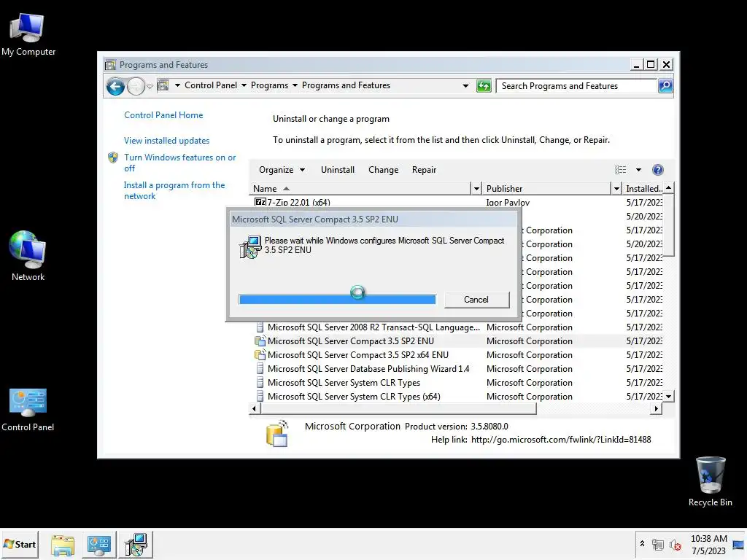Expand the Programs breadcrumb arrow
This screenshot has height=560, width=747.
pos(295,85)
